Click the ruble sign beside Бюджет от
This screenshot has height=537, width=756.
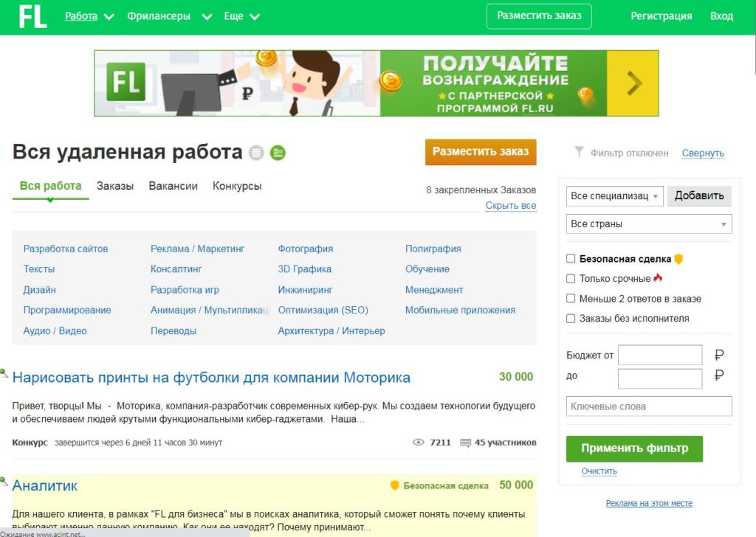click(x=719, y=355)
